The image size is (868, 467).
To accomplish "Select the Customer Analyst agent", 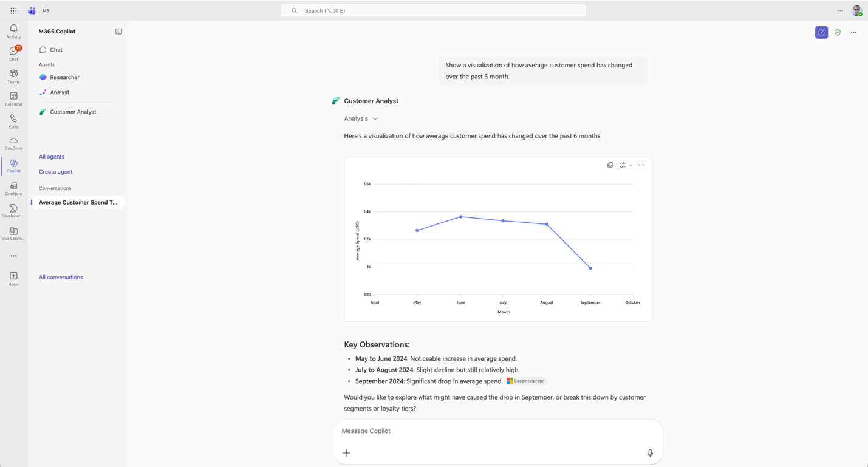I will 73,111.
